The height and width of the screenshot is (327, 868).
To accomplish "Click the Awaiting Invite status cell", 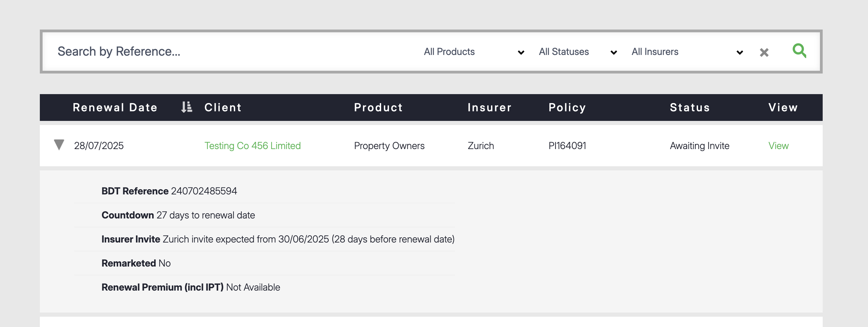I will click(699, 146).
